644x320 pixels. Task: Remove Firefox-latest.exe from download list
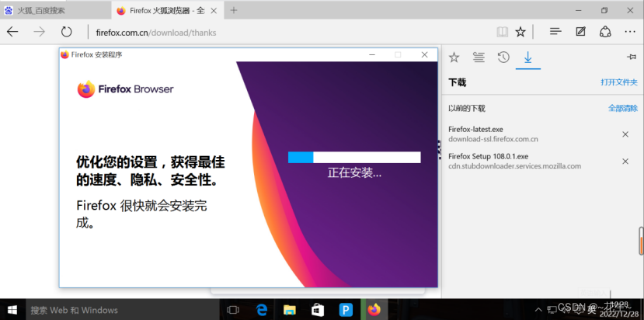pos(625,134)
